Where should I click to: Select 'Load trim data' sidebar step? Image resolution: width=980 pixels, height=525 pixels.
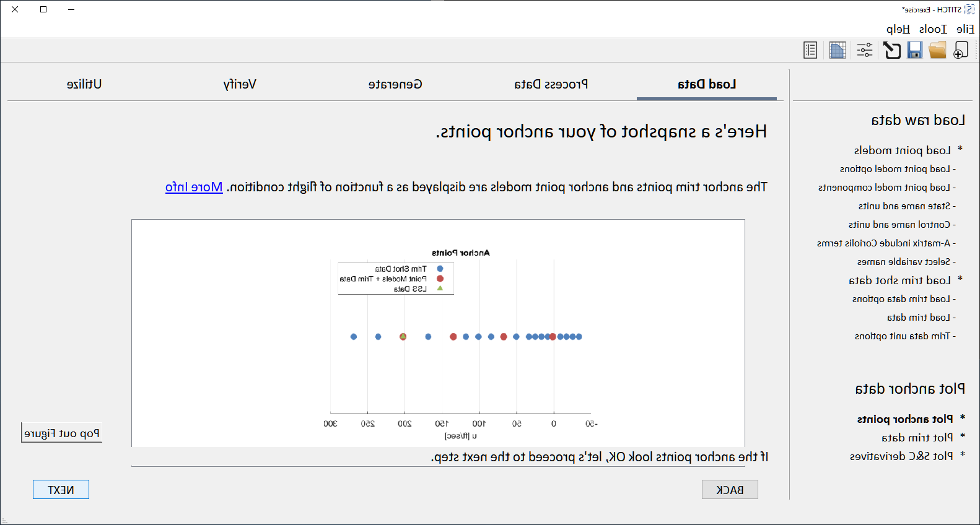click(x=921, y=318)
